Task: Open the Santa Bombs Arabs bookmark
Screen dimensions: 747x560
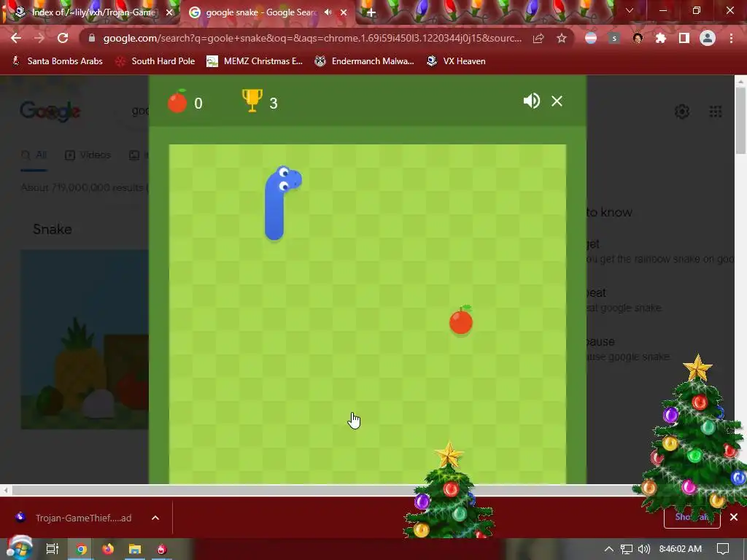Action: (57, 61)
